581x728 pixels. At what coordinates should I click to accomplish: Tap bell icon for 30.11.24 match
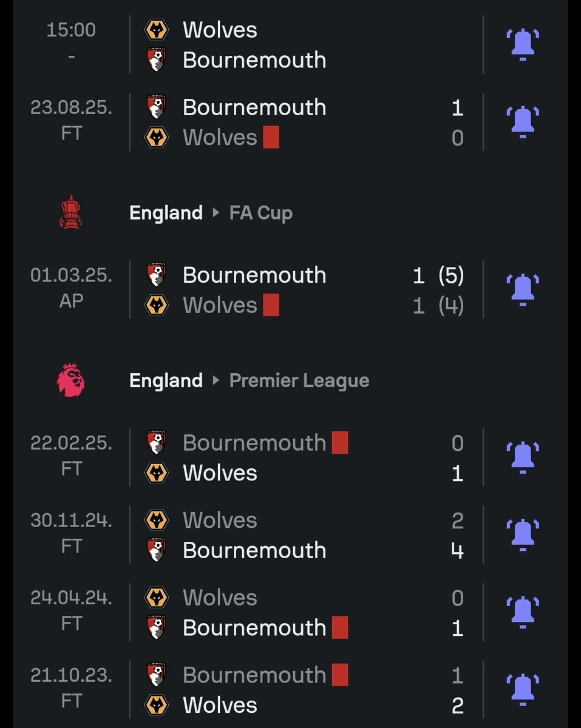click(523, 535)
